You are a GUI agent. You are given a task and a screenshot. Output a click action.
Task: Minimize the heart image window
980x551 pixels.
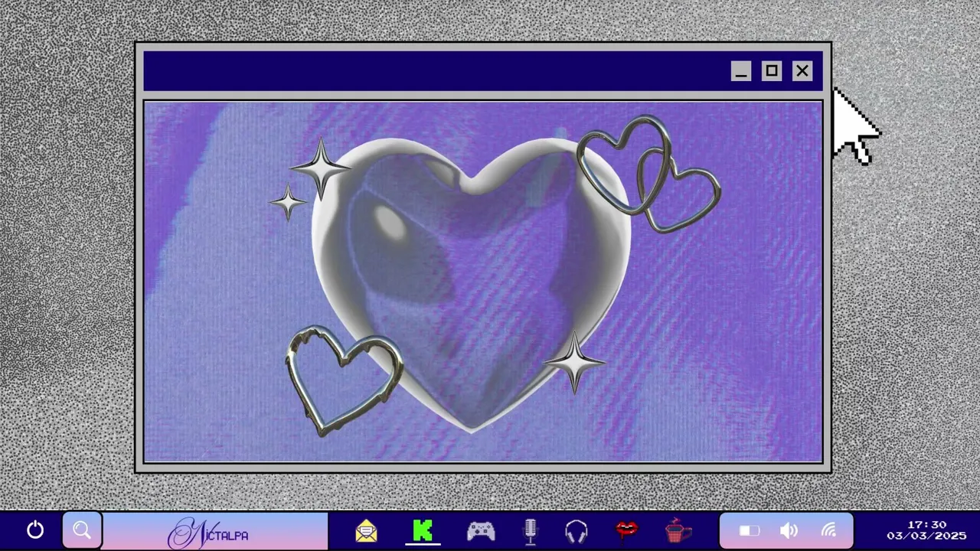(740, 71)
